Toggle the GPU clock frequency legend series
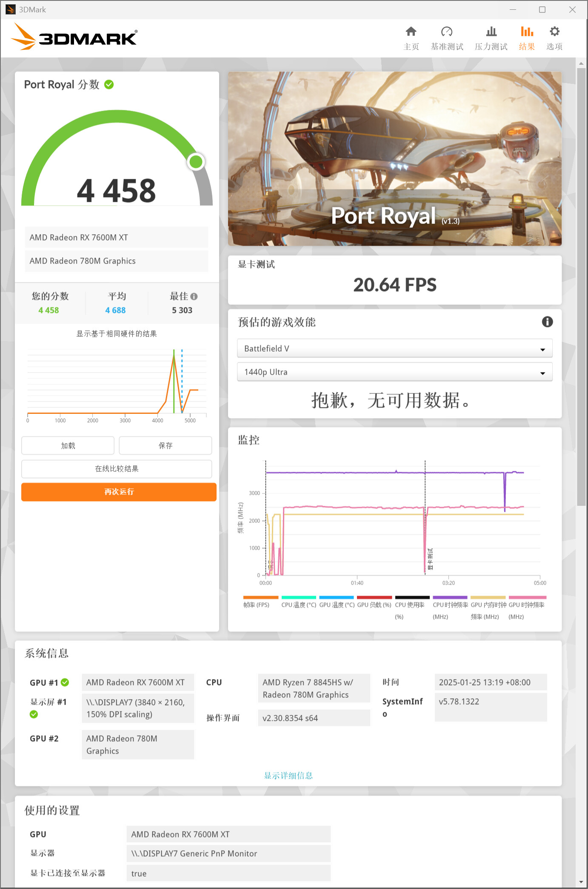Viewport: 588px width, 889px height. coord(527,605)
